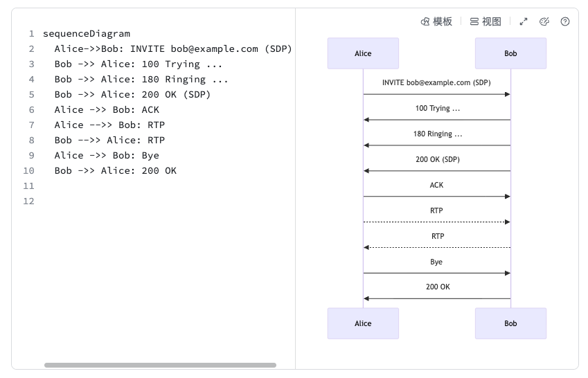Click the 200 OK (SDP) diagram label
Image resolution: width=588 pixels, height=378 pixels.
point(436,159)
